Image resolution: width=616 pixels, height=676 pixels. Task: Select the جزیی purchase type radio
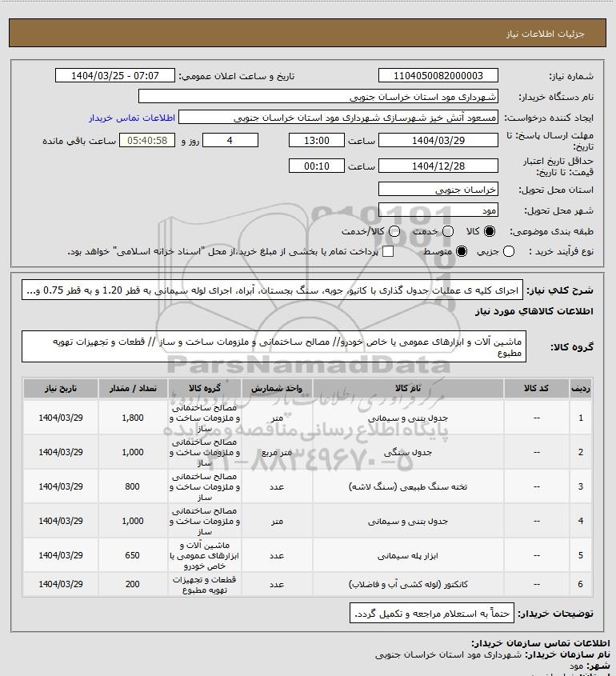click(509, 251)
